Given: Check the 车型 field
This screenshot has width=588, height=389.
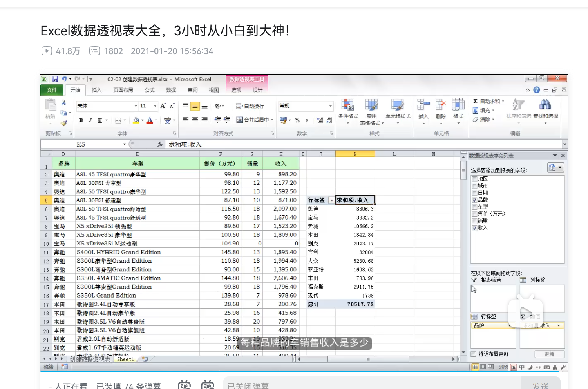Looking at the screenshot, I should (474, 207).
